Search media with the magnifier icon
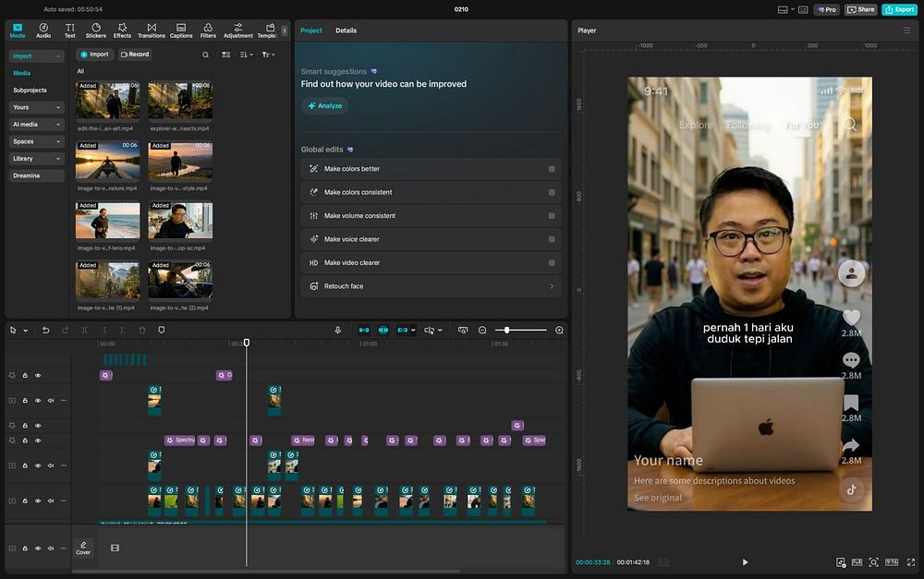This screenshot has width=924, height=579. pyautogui.click(x=205, y=54)
